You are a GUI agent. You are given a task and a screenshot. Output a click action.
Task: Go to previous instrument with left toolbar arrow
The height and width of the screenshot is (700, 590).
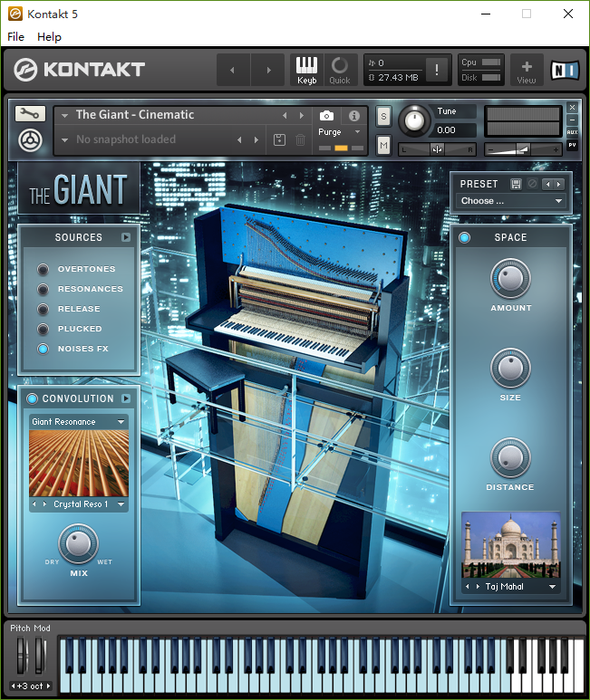tap(233, 70)
